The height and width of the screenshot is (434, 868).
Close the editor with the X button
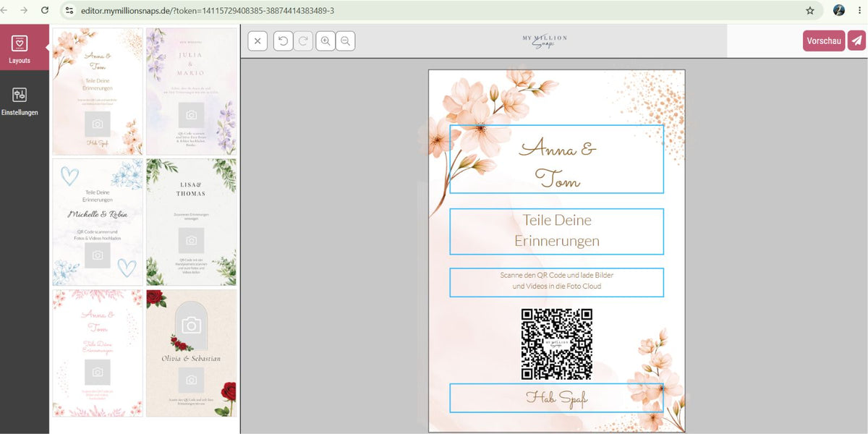pyautogui.click(x=258, y=41)
